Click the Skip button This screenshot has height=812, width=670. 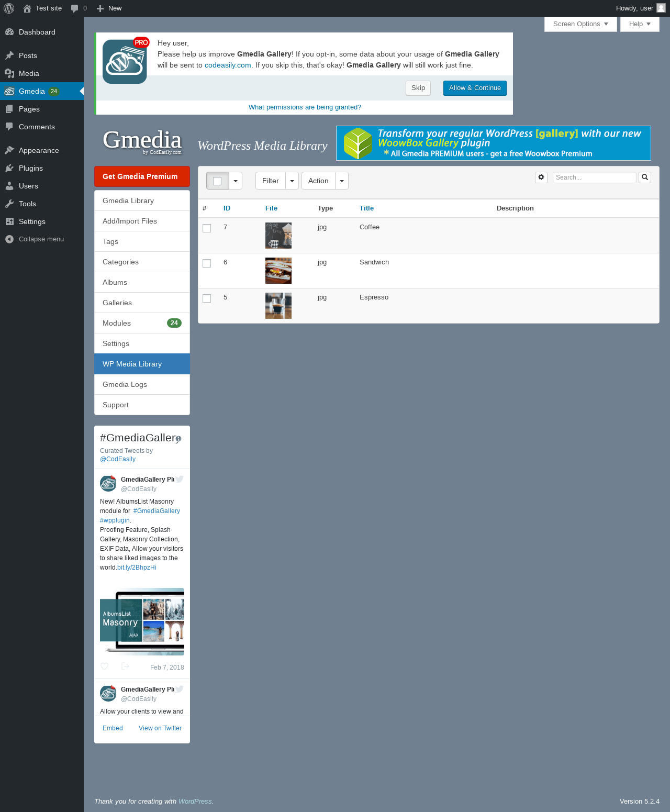(418, 88)
